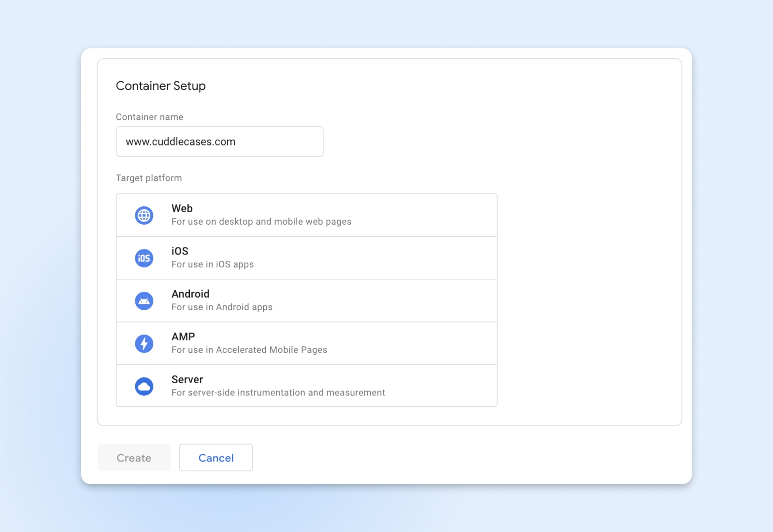
Task: Click the Container Setup heading
Action: 160,86
